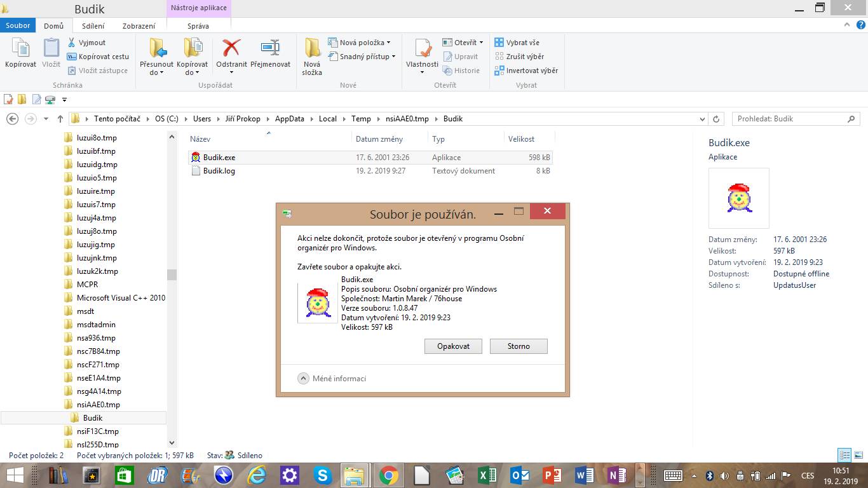Collapse ribbon with chevron arrow

click(x=846, y=25)
